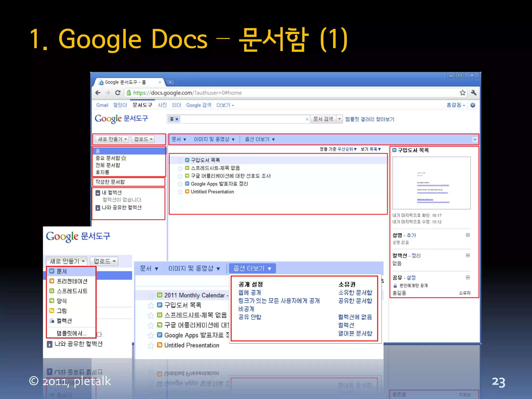Collapse the 컬렉션 section in details pane

pos(468,255)
